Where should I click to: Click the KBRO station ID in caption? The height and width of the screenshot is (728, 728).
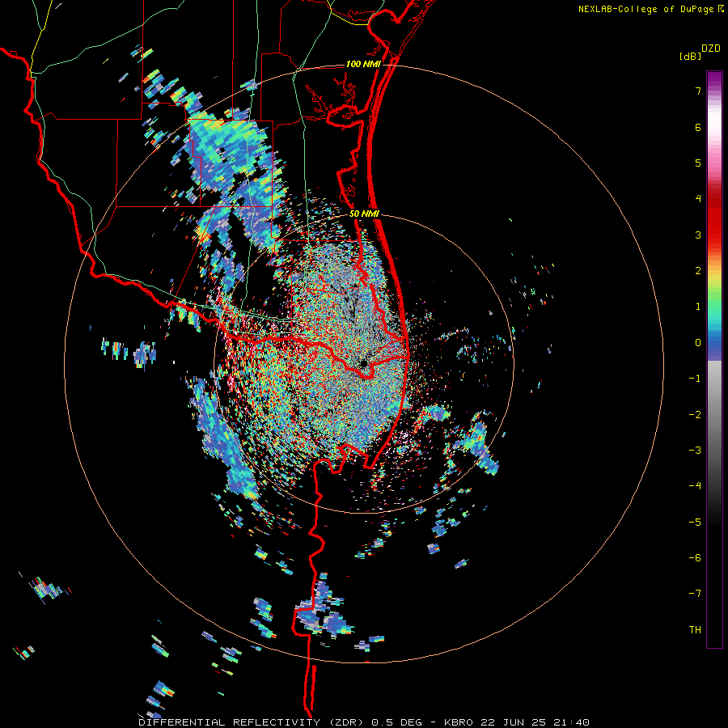coord(459,722)
